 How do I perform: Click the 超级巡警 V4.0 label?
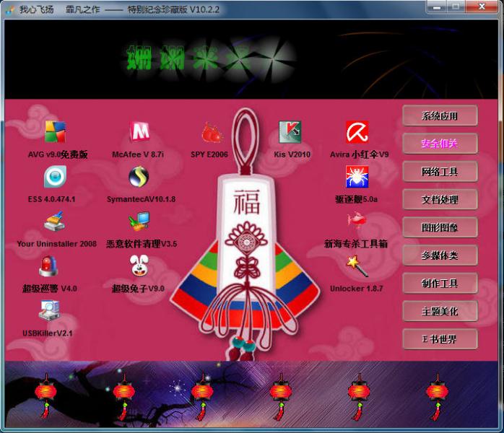click(x=50, y=289)
